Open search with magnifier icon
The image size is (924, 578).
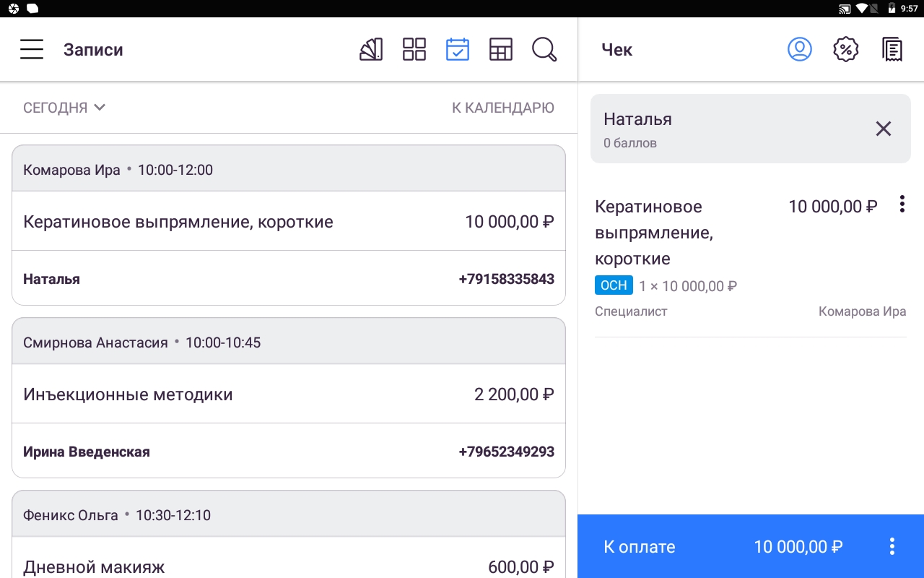coord(544,50)
